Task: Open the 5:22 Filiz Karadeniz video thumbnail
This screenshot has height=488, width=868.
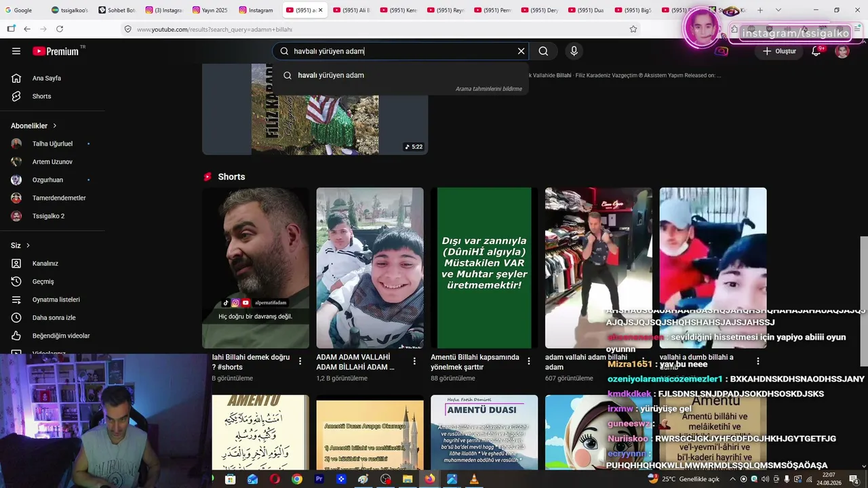Action: click(x=315, y=109)
